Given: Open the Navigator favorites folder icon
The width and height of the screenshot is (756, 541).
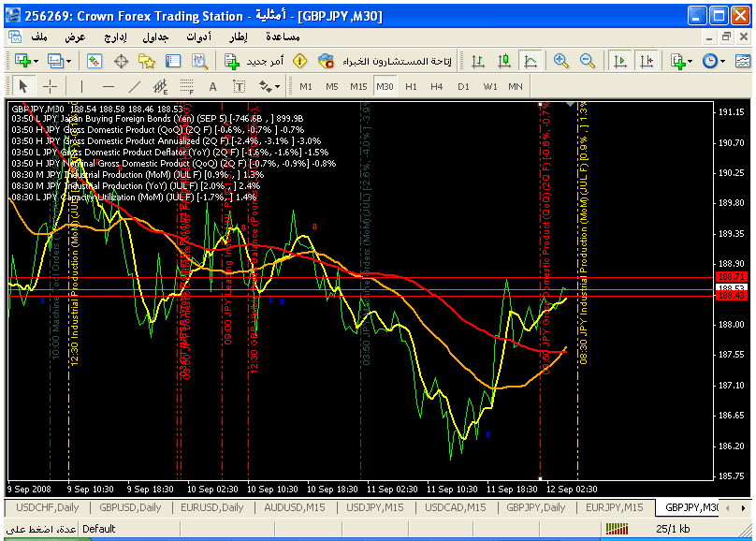Looking at the screenshot, I should click(147, 61).
